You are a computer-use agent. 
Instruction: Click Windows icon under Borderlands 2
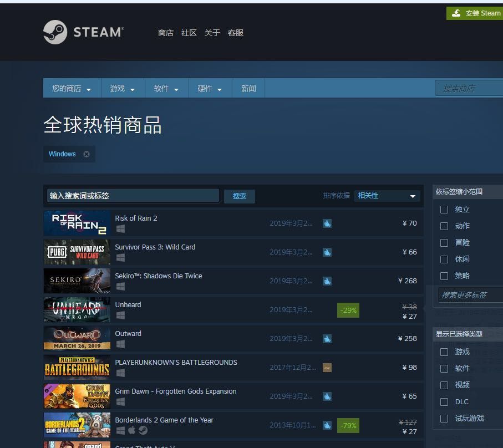[x=120, y=430]
